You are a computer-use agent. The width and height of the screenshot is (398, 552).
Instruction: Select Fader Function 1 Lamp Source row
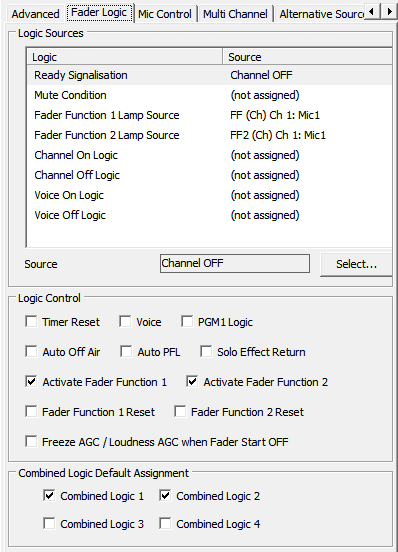[210, 115]
